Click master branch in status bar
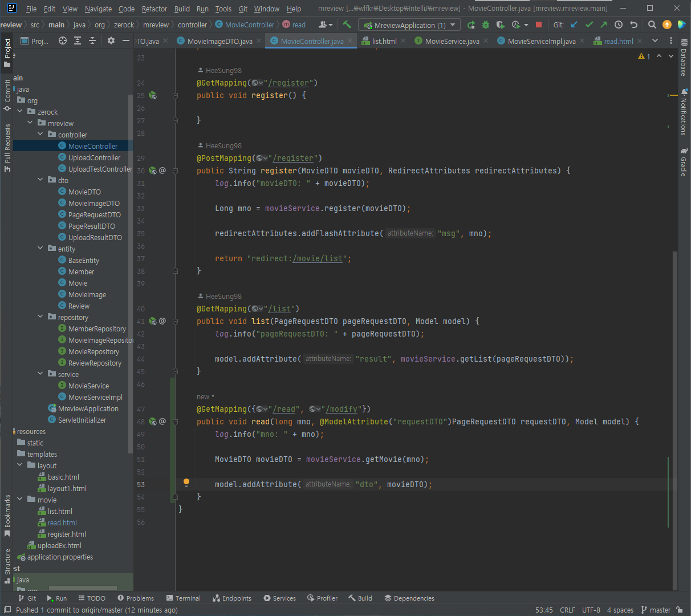This screenshot has height=616, width=691. pyautogui.click(x=656, y=610)
